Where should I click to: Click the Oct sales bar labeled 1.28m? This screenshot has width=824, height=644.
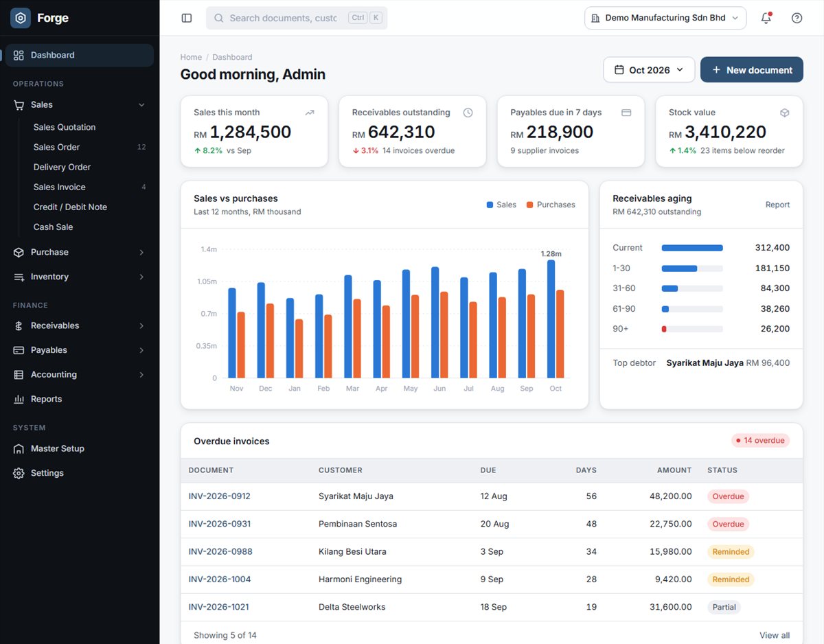pos(551,319)
